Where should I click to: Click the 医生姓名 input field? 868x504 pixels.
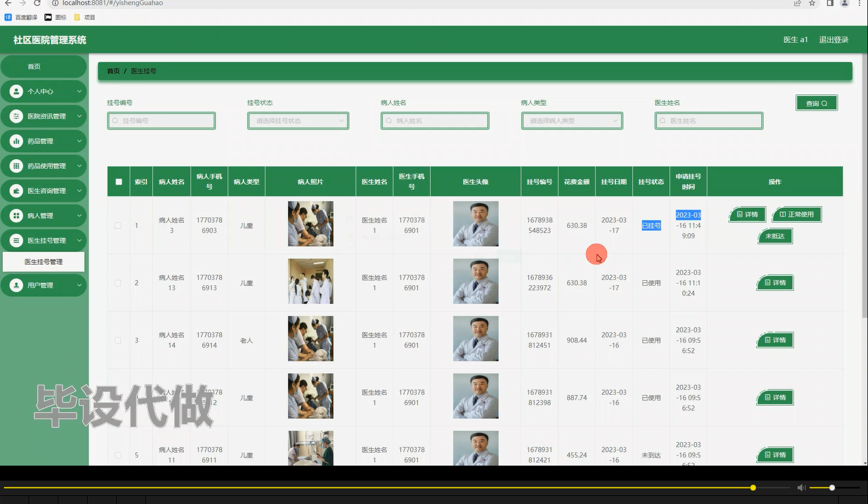tap(709, 121)
